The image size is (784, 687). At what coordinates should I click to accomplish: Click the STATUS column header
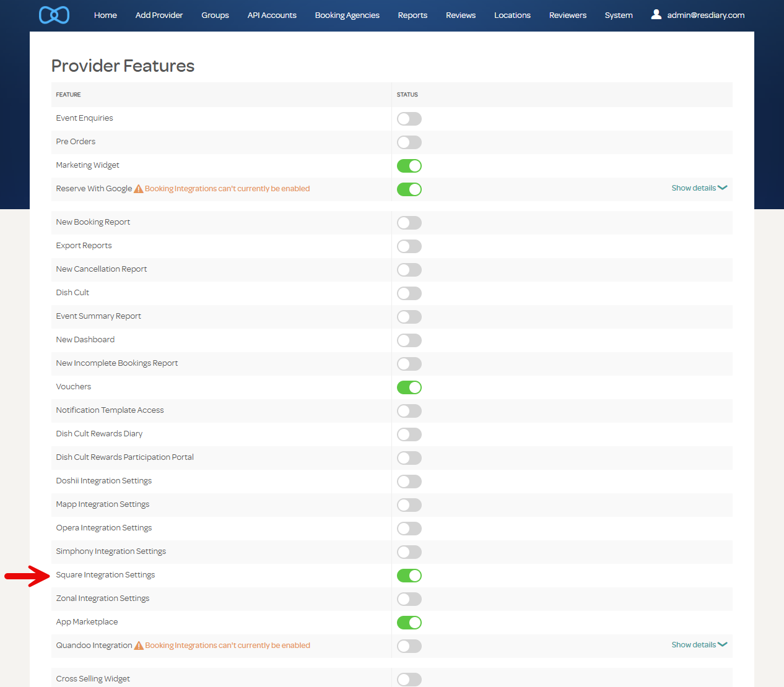(x=407, y=95)
